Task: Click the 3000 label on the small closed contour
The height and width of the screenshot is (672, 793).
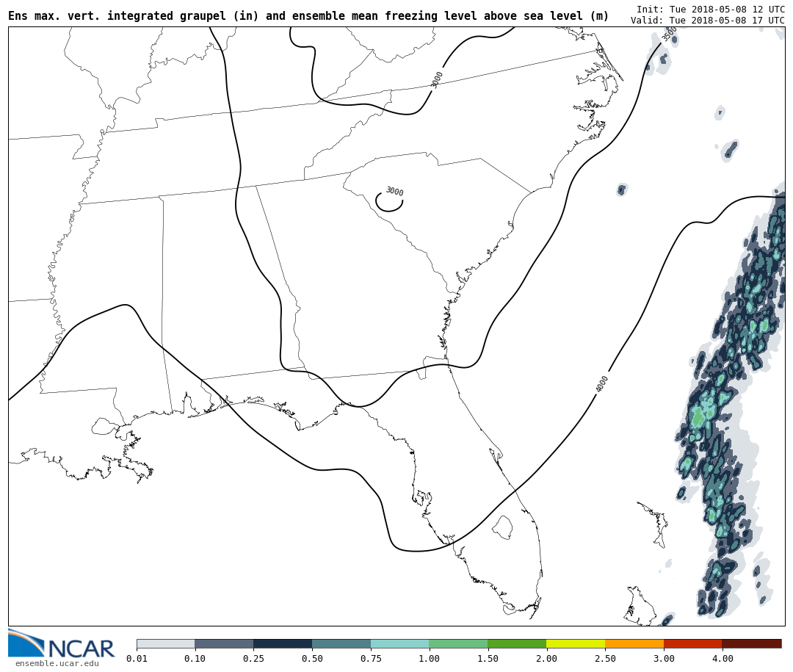Action: 394,192
